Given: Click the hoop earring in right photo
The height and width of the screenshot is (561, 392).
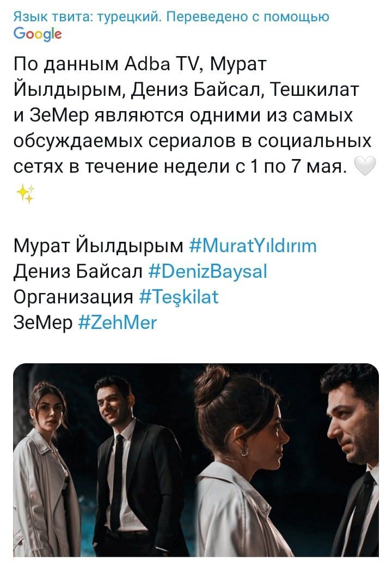Looking at the screenshot, I should click(245, 450).
